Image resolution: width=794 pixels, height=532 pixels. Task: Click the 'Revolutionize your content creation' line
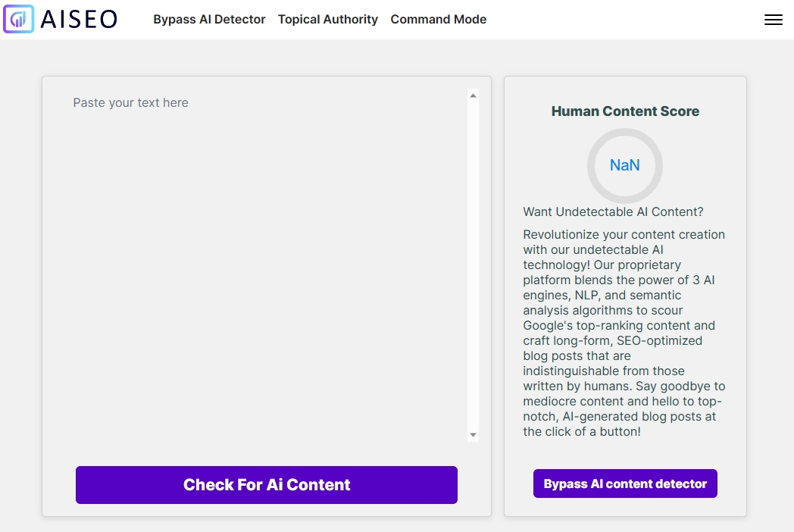point(624,234)
